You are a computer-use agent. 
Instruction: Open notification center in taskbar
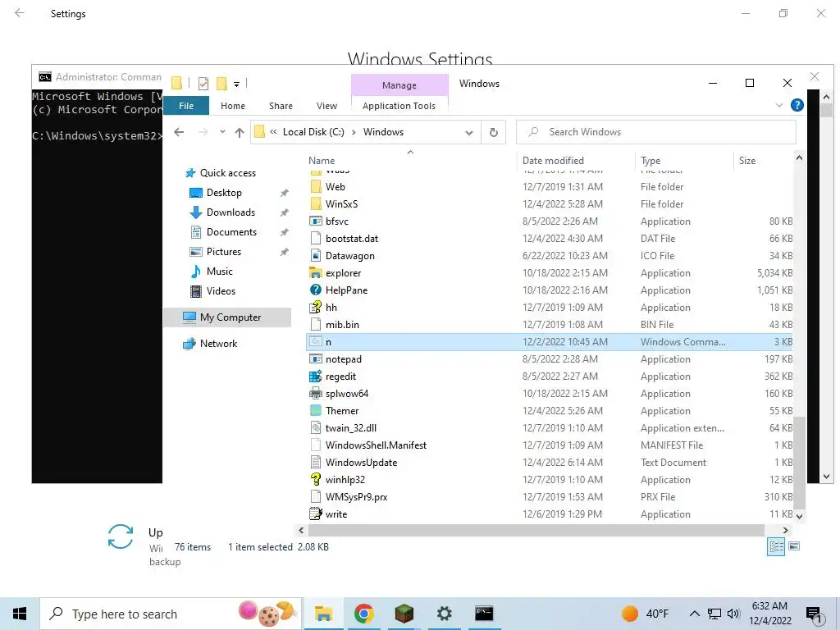point(814,614)
